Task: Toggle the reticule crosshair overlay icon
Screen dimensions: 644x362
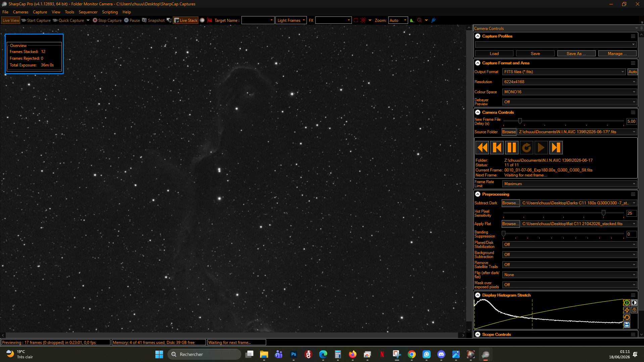Action: pos(363,20)
